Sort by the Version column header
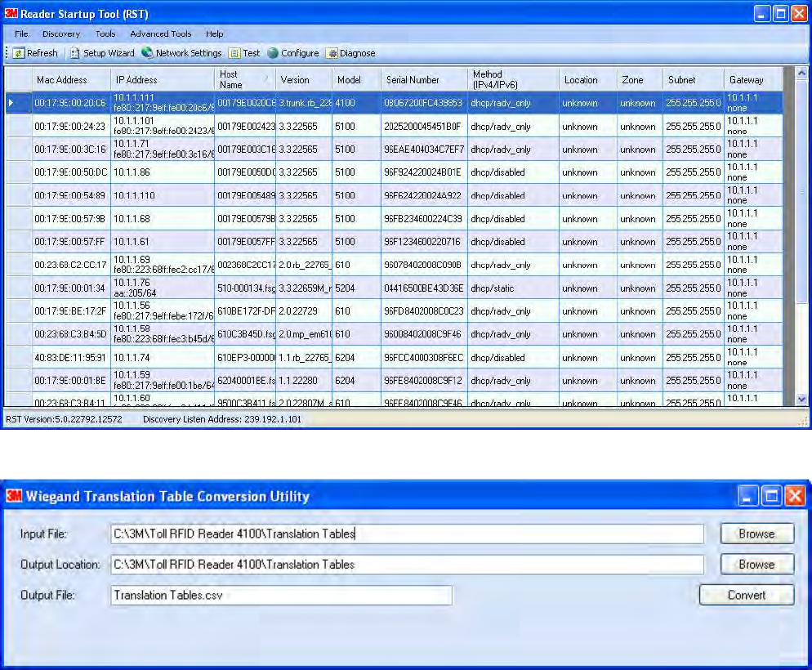 (x=304, y=80)
